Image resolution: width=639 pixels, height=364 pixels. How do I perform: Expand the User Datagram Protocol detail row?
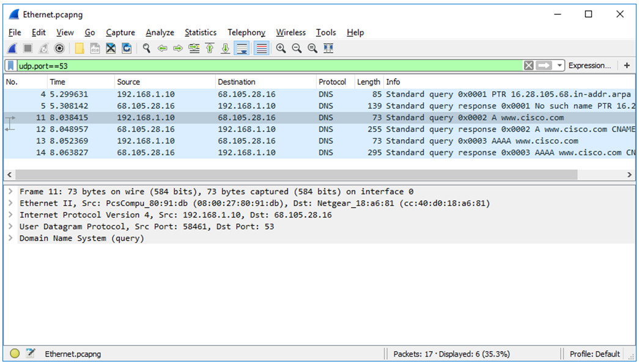[x=9, y=226]
